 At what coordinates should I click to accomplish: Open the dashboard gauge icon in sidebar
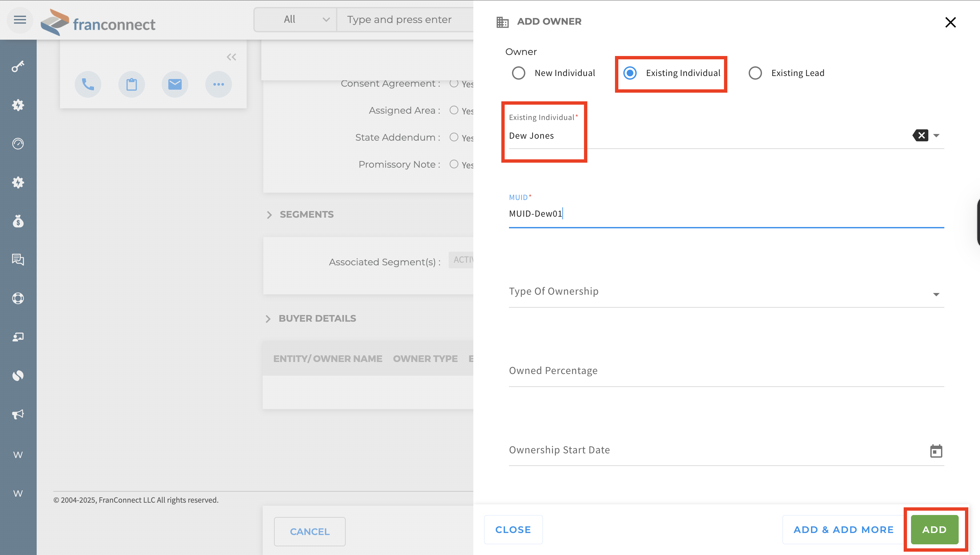point(18,144)
